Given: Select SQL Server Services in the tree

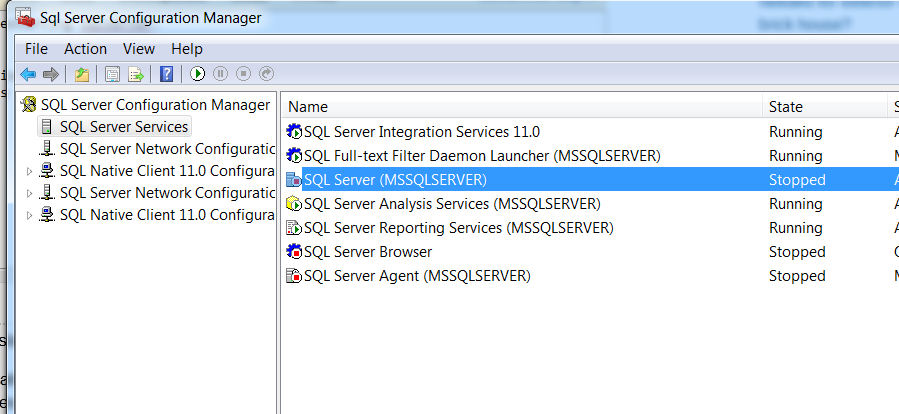Looking at the screenshot, I should click(x=124, y=127).
